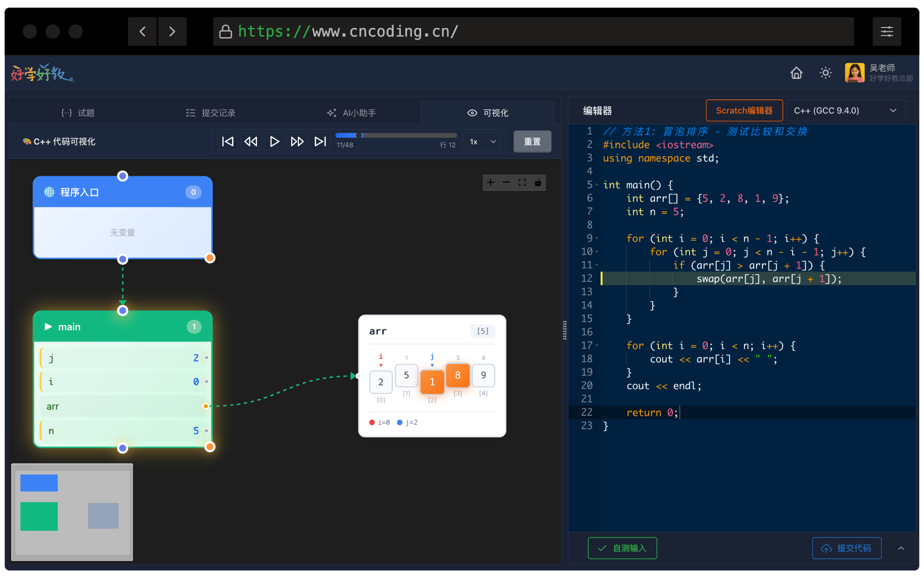Step backward one step in playback
Screen dimensions: 924x578
[x=251, y=142]
